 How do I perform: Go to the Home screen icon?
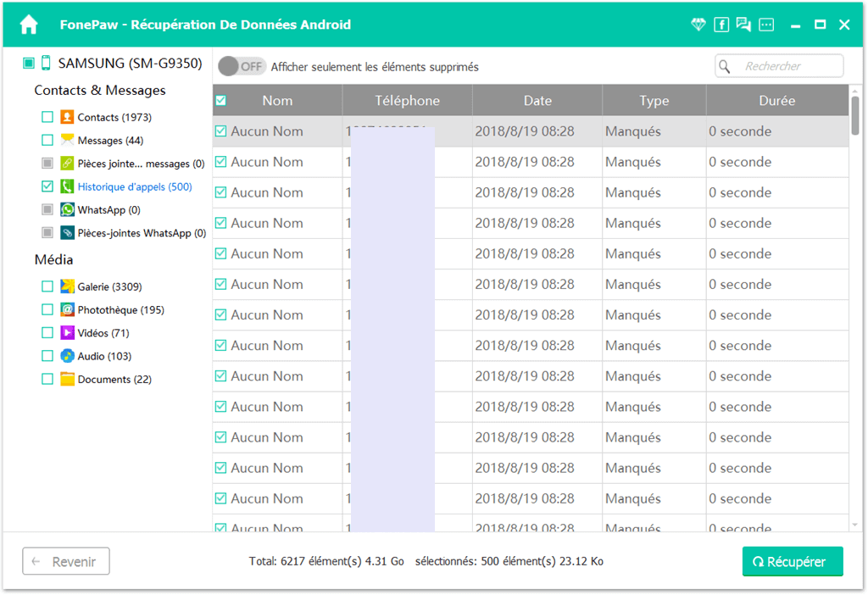click(x=29, y=25)
